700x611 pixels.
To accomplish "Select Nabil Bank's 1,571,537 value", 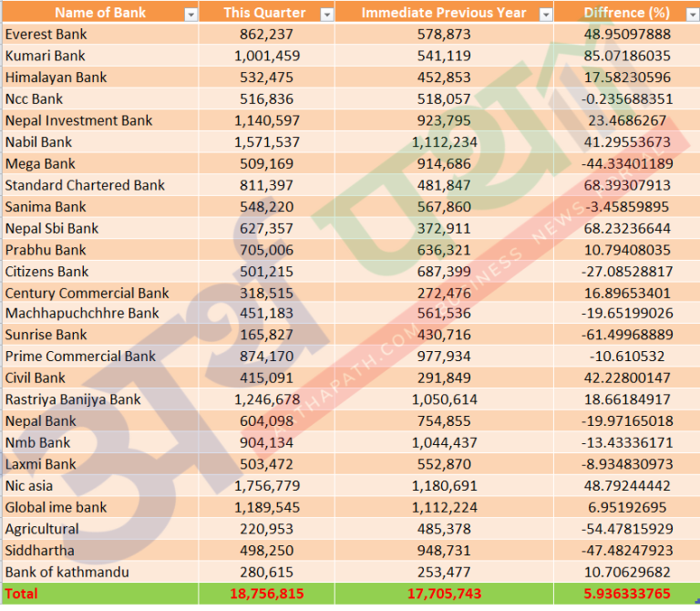I will [266, 142].
